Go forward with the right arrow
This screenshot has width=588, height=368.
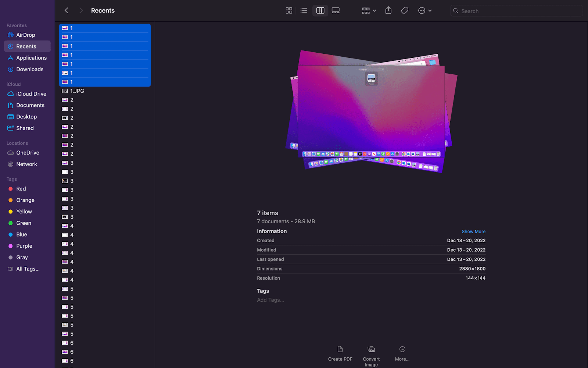click(x=81, y=11)
